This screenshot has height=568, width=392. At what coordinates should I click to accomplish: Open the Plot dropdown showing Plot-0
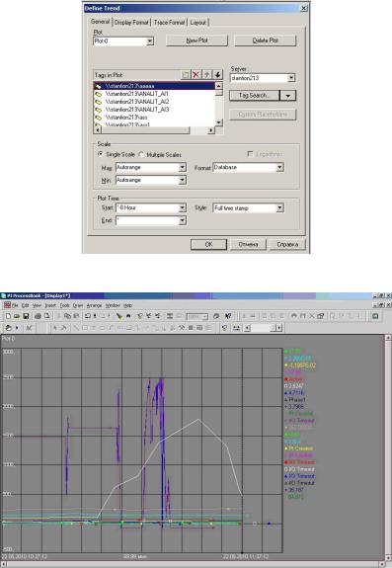150,41
